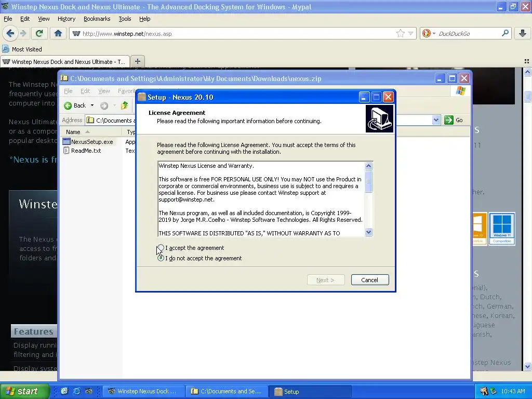
Task: Switch to C:\Documents and Se... taskbar button
Action: click(227, 391)
